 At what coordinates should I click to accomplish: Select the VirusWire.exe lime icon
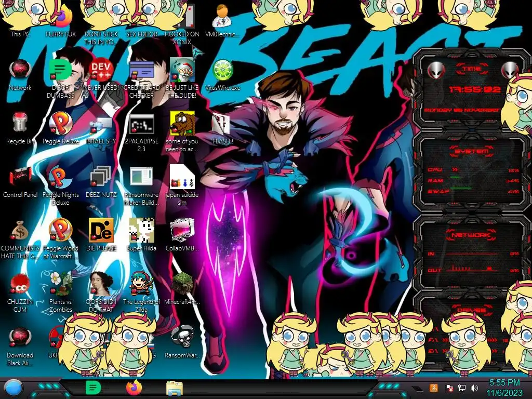point(222,75)
